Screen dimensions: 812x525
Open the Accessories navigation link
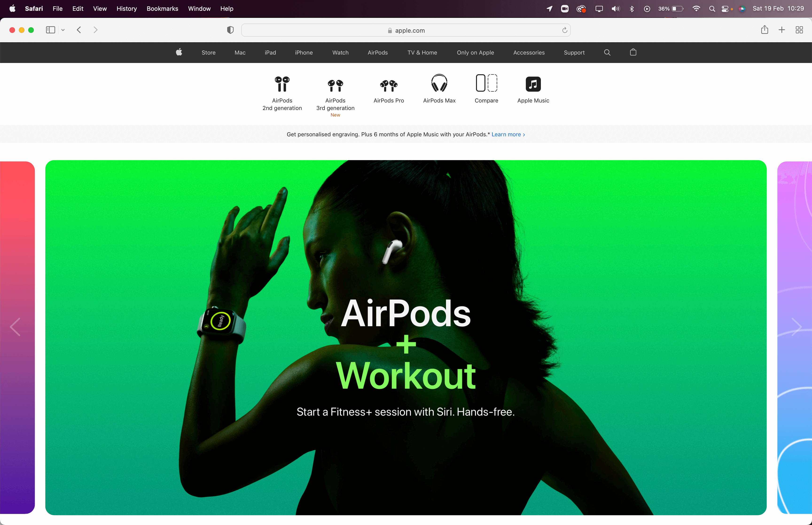pyautogui.click(x=529, y=52)
